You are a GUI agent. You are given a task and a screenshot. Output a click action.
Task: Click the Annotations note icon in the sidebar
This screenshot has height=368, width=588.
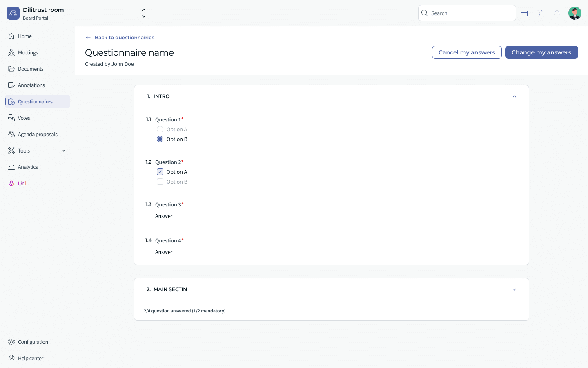tap(11, 85)
